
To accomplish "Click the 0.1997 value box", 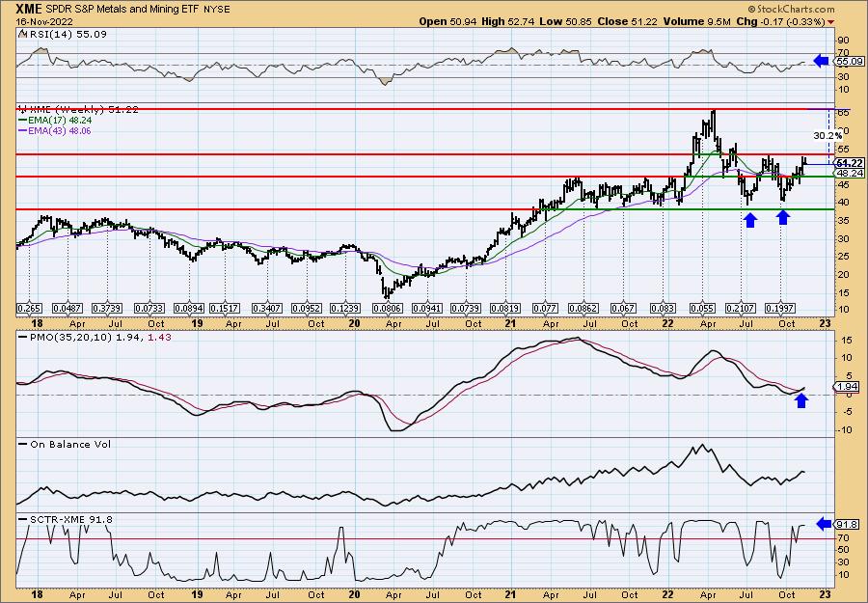I will 780,308.
